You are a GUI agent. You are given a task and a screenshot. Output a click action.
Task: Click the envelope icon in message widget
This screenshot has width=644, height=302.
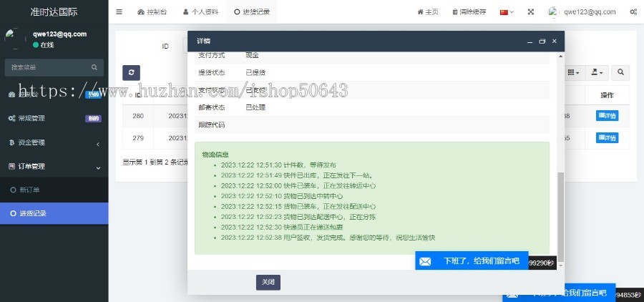click(425, 261)
